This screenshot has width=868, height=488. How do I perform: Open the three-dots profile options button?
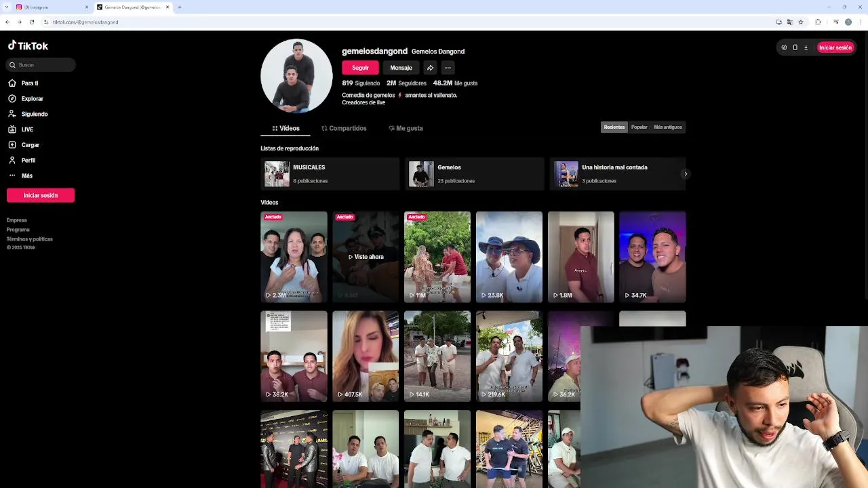pyautogui.click(x=448, y=68)
